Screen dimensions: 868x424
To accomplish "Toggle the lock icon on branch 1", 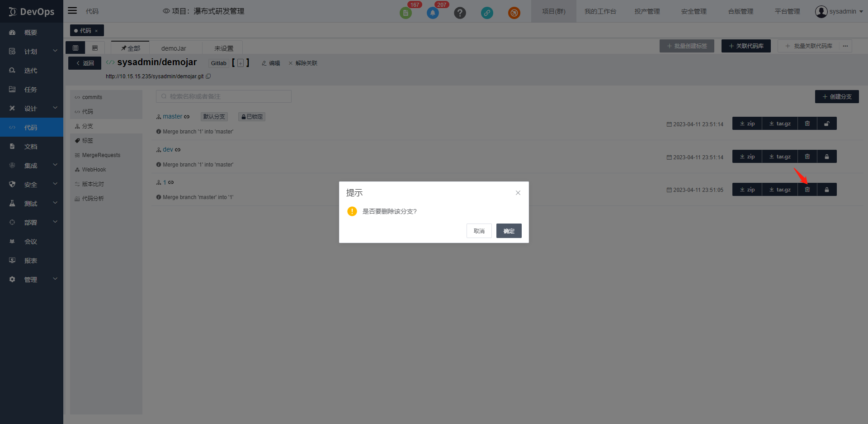I will click(x=826, y=190).
